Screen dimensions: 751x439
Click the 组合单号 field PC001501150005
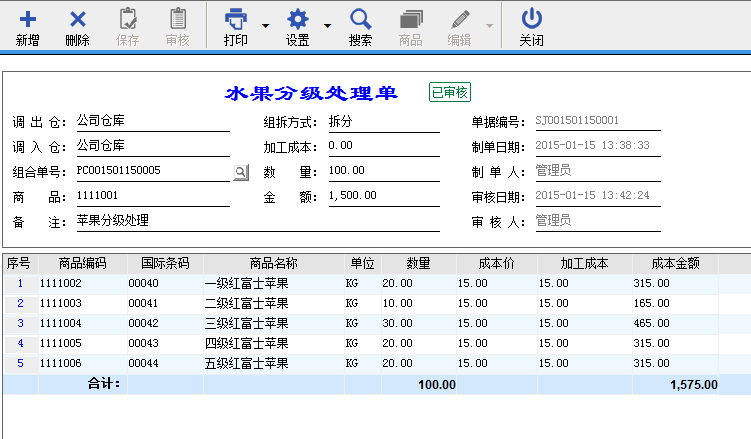(153, 170)
